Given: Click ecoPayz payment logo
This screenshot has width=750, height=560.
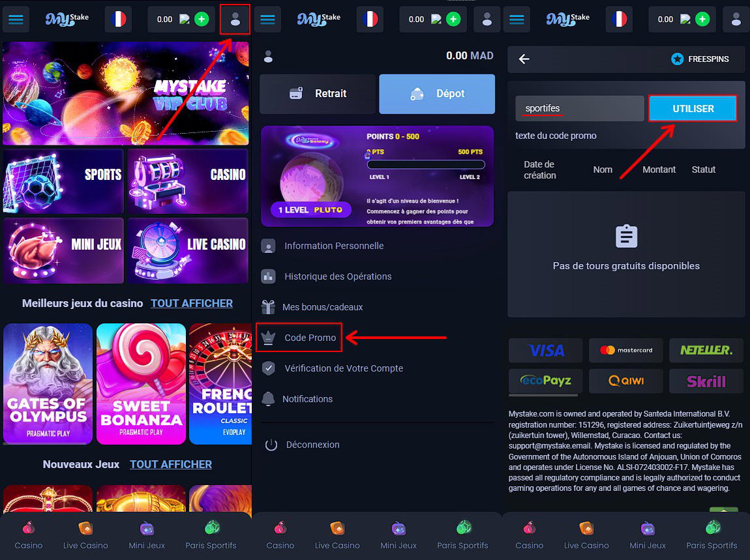Looking at the screenshot, I should 546,381.
